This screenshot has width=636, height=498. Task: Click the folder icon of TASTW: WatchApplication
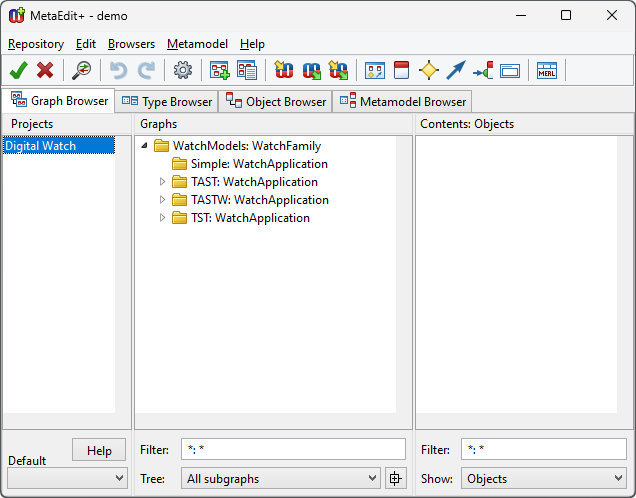coord(179,200)
